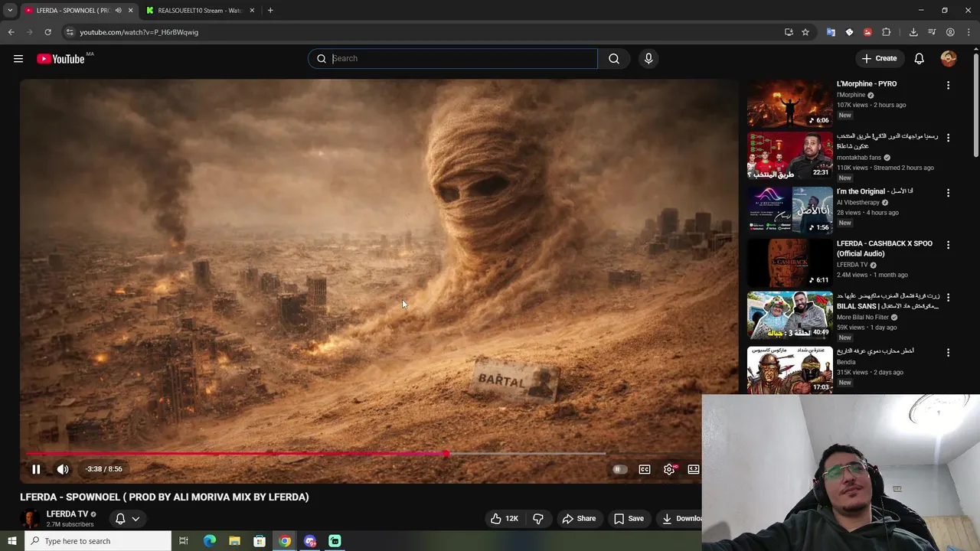The width and height of the screenshot is (980, 551).
Task: Open Chrome downloads icon
Action: click(x=913, y=32)
